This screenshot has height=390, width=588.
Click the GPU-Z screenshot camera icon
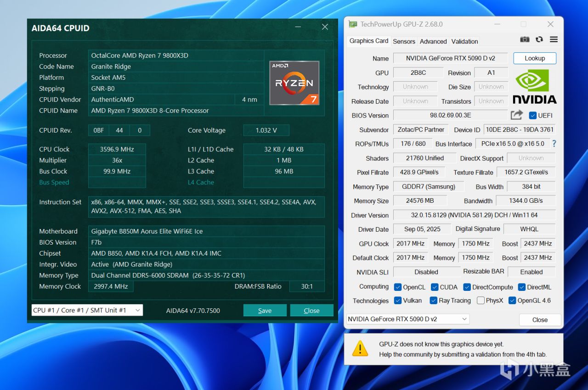coord(525,40)
